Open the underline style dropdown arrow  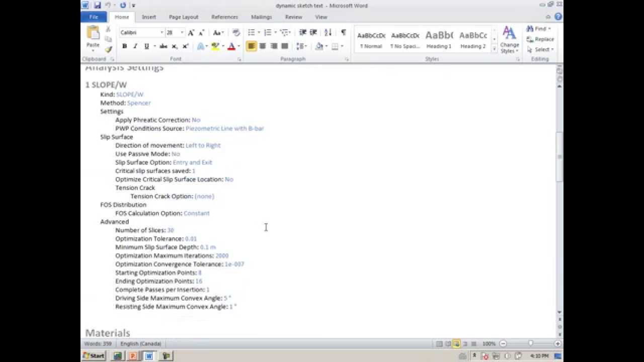tap(154, 46)
